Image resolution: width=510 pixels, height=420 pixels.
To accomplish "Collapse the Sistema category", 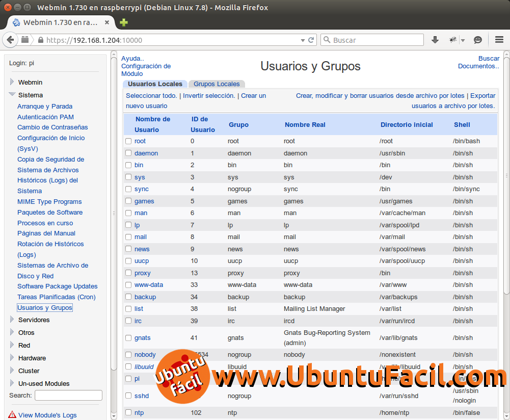I will (x=12, y=95).
